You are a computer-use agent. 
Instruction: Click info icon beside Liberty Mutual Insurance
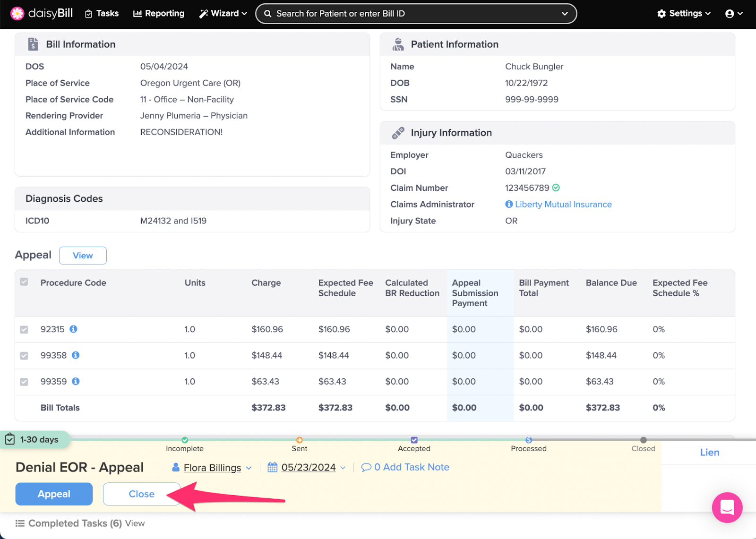click(509, 204)
